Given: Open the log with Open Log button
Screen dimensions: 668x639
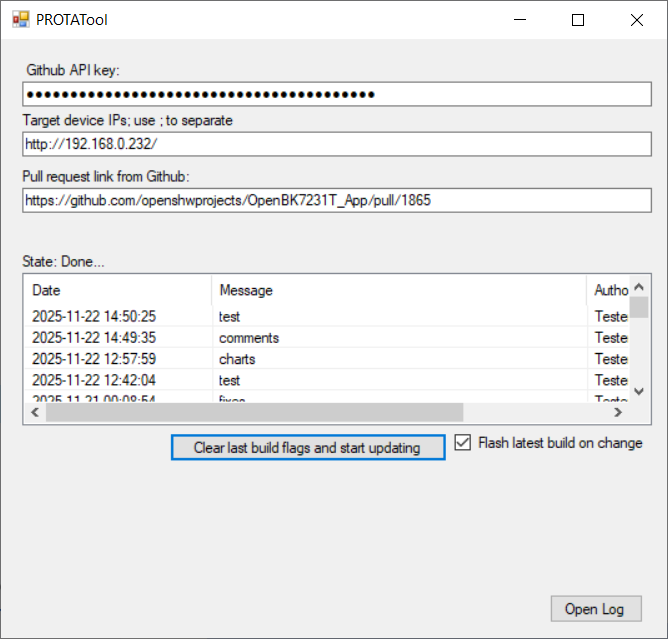Looking at the screenshot, I should [x=594, y=609].
